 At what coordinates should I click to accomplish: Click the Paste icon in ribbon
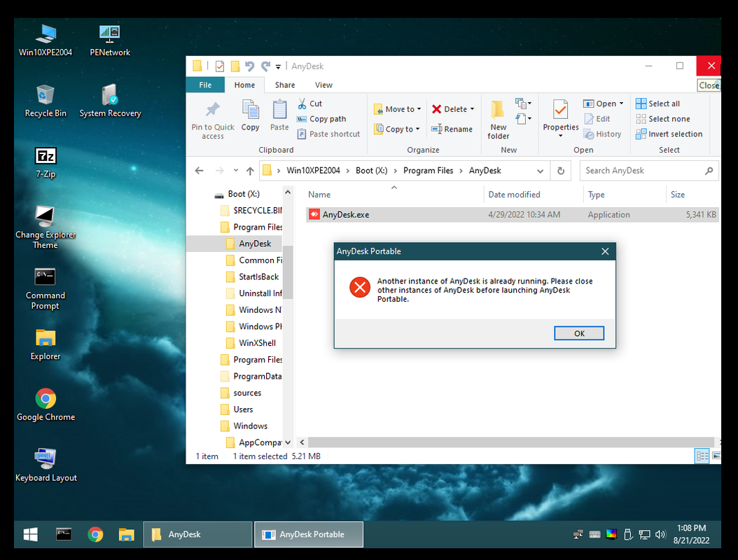[x=279, y=115]
